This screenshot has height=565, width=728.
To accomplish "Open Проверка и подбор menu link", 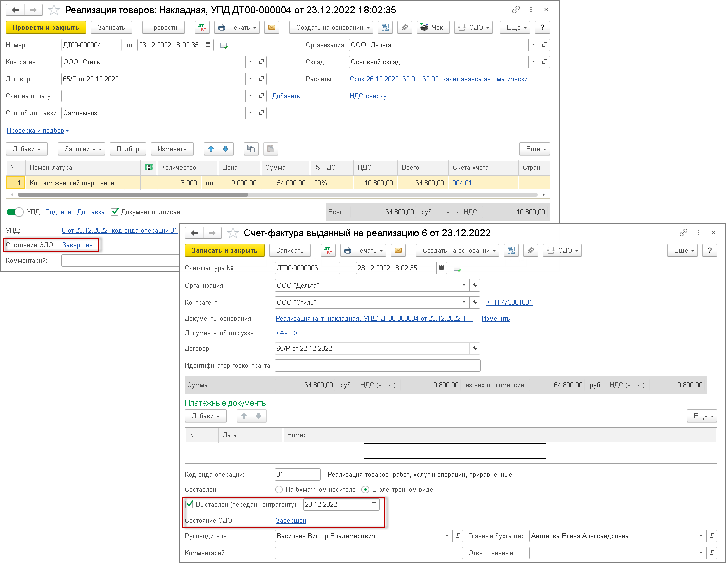I will (38, 130).
